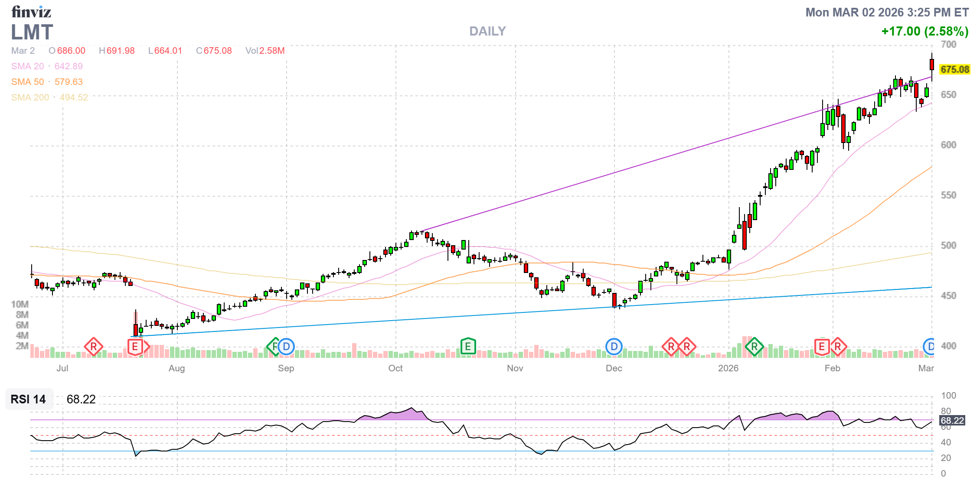Click the first red R marker in mid-December

(x=671, y=347)
